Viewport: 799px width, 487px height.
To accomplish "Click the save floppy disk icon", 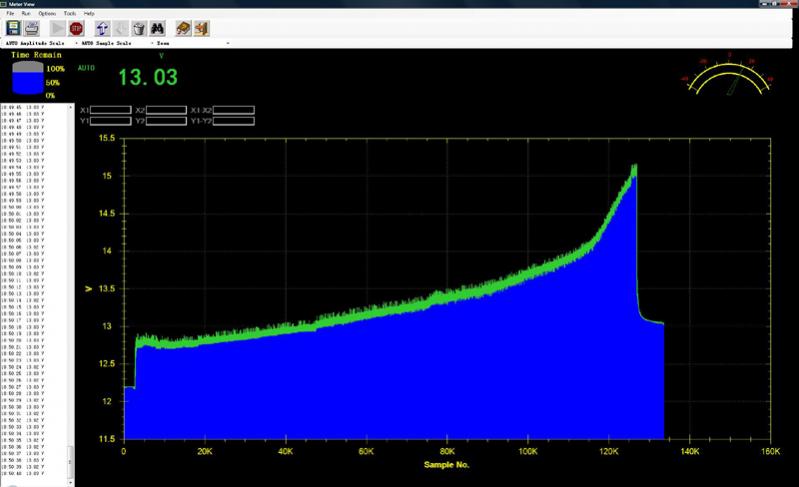I will 13,28.
